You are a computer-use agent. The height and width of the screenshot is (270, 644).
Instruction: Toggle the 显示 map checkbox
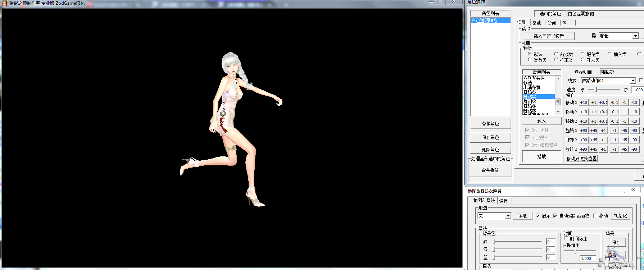tap(538, 216)
